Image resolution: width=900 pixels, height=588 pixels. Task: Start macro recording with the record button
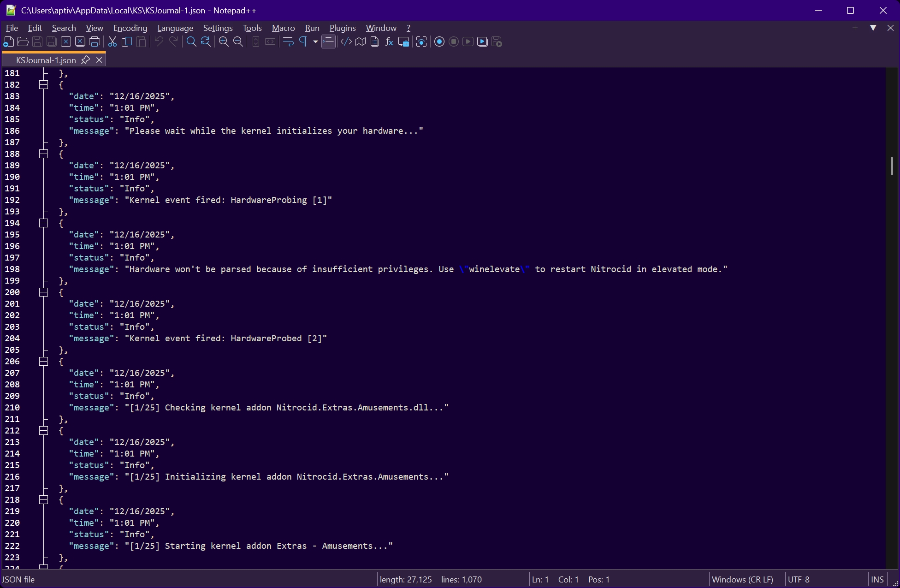coord(439,42)
